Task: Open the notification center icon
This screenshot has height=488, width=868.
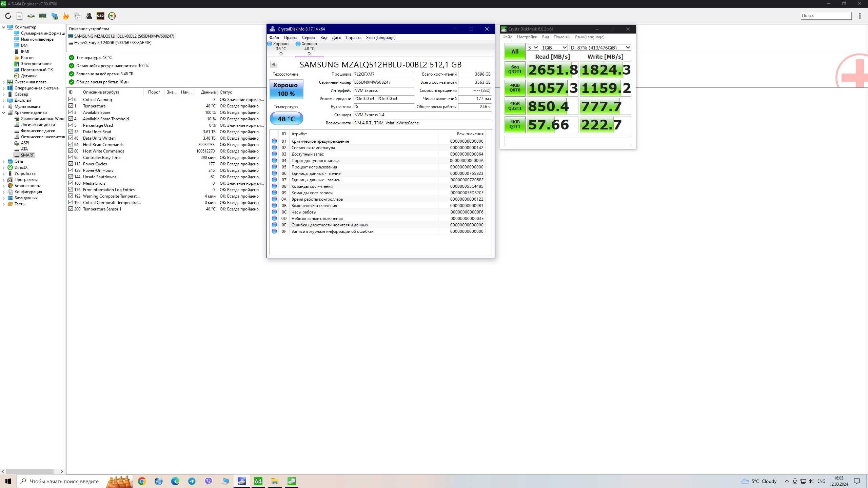Action: (857, 481)
